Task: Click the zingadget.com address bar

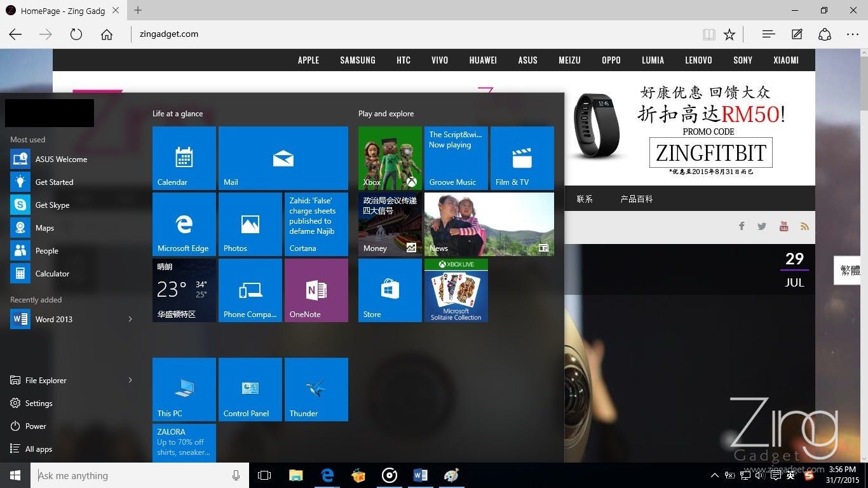Action: tap(168, 34)
